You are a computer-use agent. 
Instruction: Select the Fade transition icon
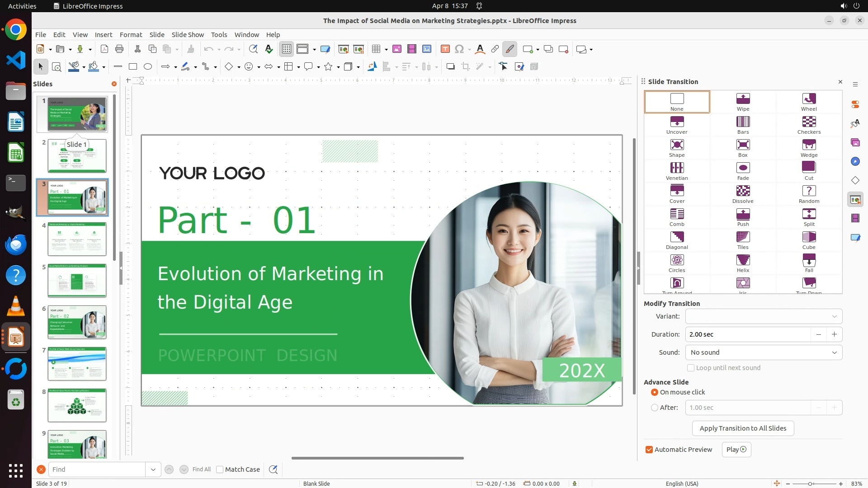(743, 168)
